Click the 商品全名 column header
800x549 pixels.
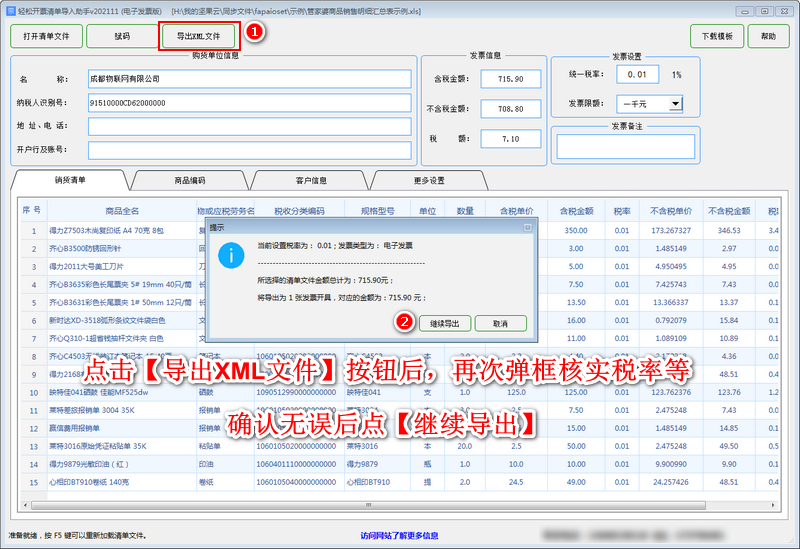(122, 211)
